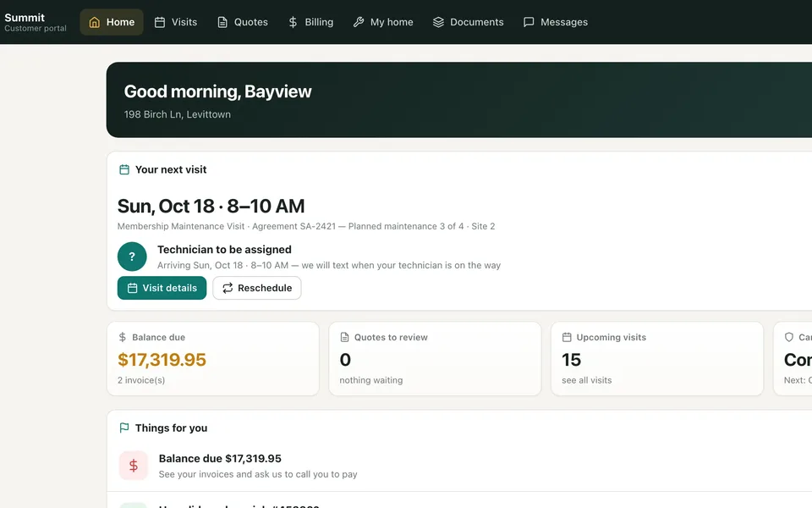Click the flag icon beside Things for you
812x508 pixels.
tap(124, 428)
